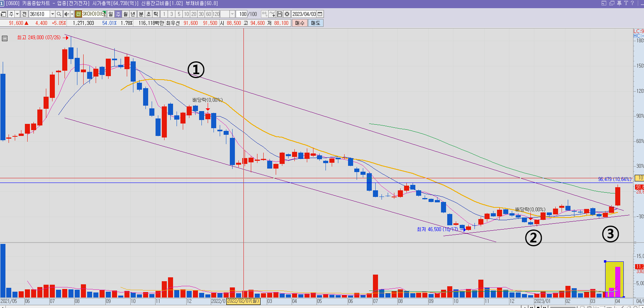This screenshot has height=308, width=644.
Task: Open the 주 type dropdown arrow
Action: pos(17,14)
